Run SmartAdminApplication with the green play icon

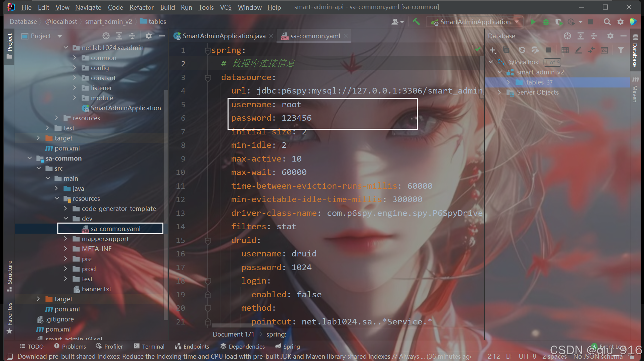click(533, 22)
